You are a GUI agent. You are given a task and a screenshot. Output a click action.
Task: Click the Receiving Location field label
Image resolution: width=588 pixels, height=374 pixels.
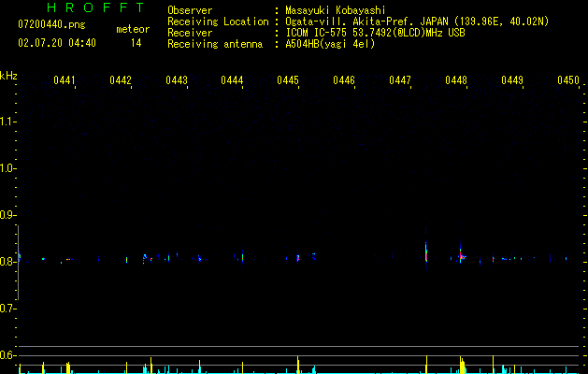[218, 22]
